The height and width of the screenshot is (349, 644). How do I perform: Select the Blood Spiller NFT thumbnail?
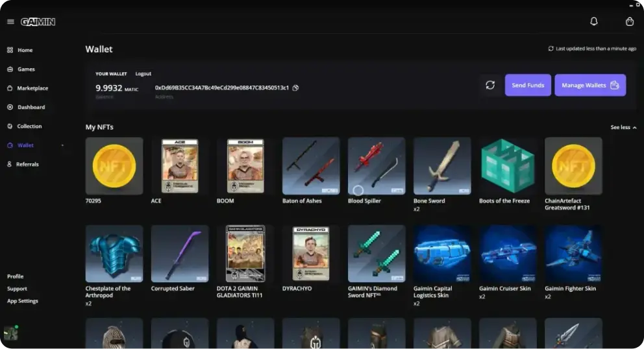coord(377,166)
